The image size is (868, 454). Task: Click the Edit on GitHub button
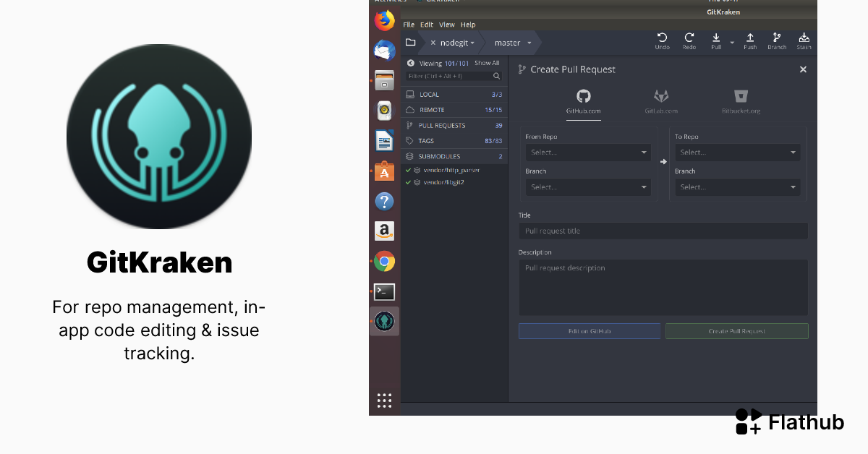click(x=589, y=330)
